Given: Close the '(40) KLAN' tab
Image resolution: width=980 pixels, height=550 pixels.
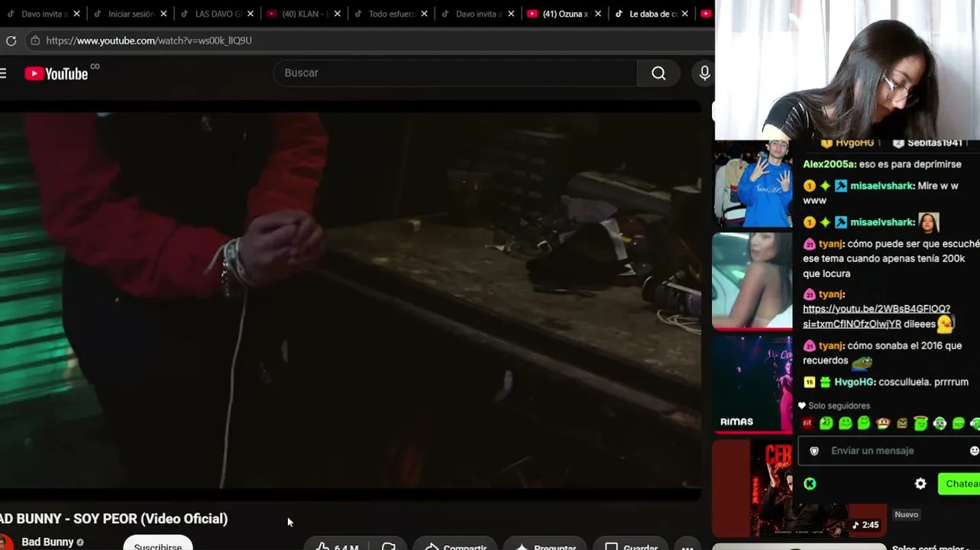Looking at the screenshot, I should point(338,14).
